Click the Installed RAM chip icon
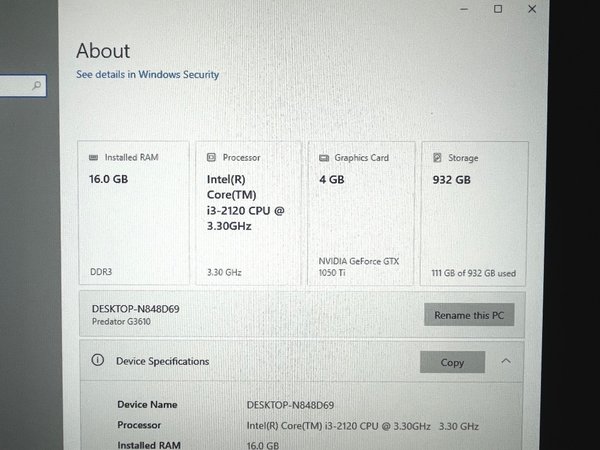This screenshot has width=600, height=450. point(94,158)
